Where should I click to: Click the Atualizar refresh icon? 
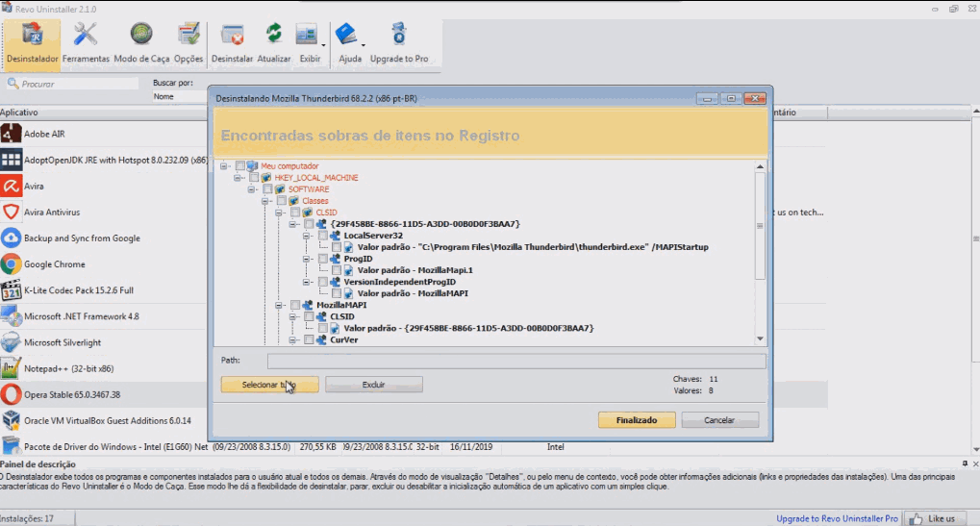(274, 42)
